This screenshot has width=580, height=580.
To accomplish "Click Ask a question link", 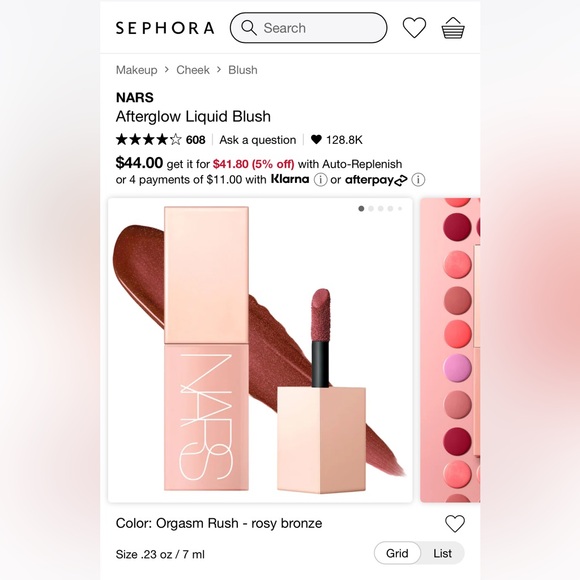I will point(258,140).
